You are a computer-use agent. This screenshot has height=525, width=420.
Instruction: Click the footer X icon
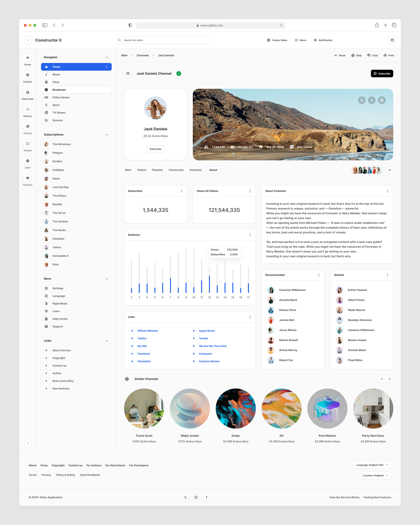tap(185, 497)
